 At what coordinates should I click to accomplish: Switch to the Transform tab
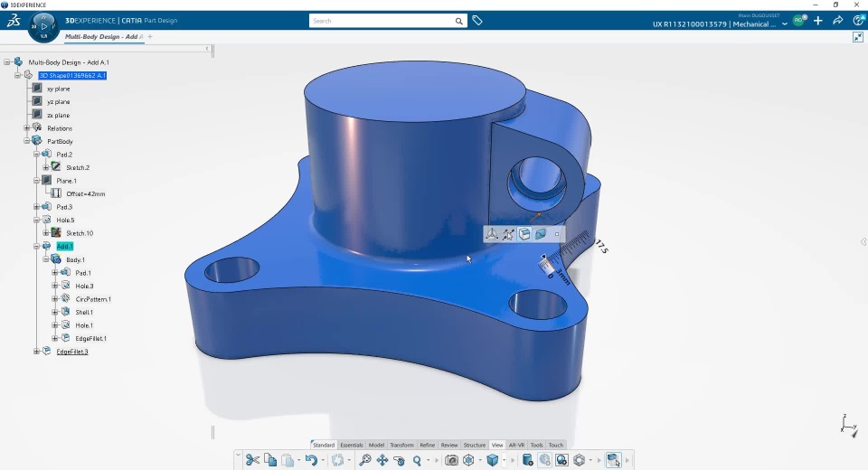pos(401,445)
